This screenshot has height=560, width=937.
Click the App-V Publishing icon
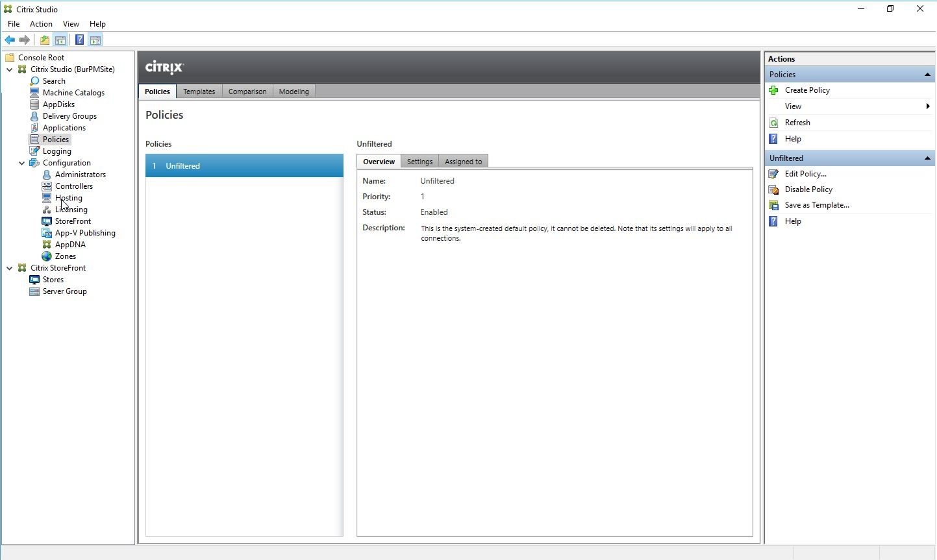click(47, 233)
